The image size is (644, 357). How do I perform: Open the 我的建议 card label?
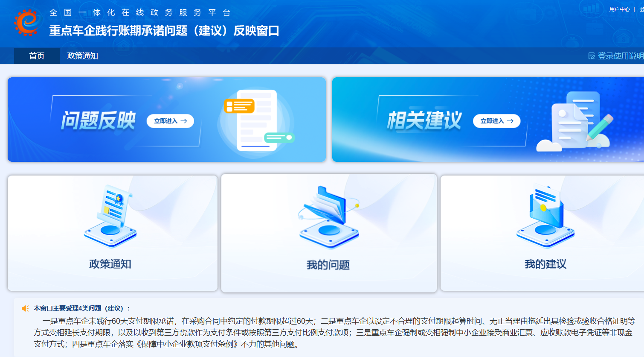point(545,264)
